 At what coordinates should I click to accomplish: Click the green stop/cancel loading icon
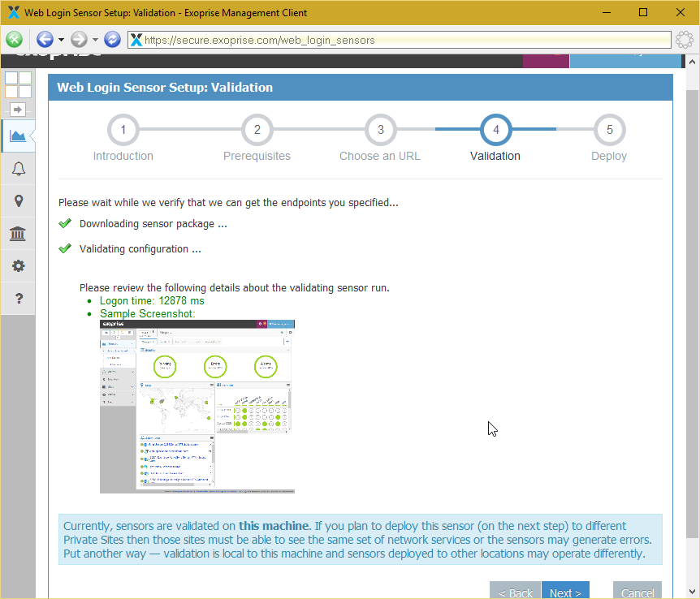point(15,40)
